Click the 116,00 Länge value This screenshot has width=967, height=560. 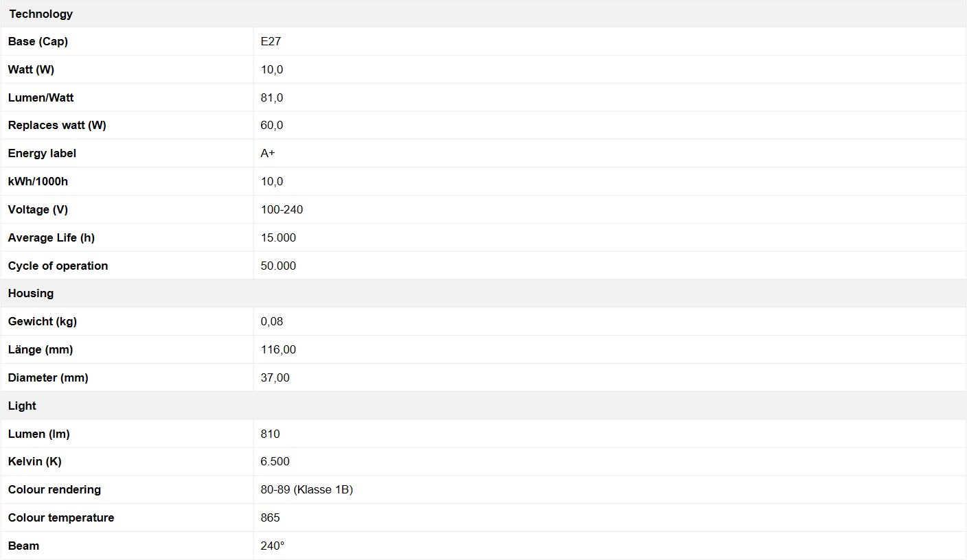[278, 349]
